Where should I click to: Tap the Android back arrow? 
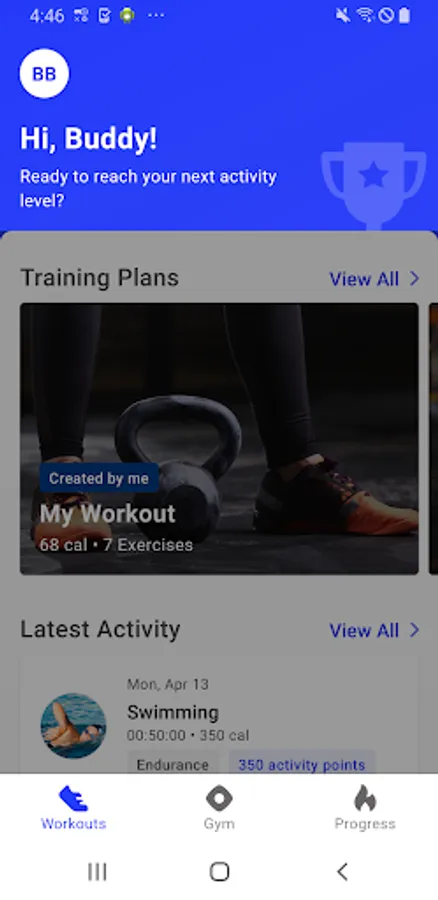[342, 872]
